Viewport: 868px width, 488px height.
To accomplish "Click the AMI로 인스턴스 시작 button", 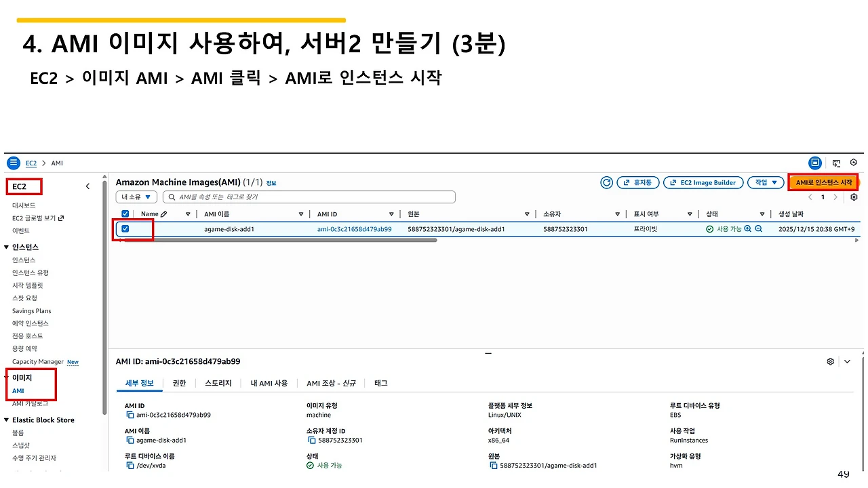I will click(823, 182).
